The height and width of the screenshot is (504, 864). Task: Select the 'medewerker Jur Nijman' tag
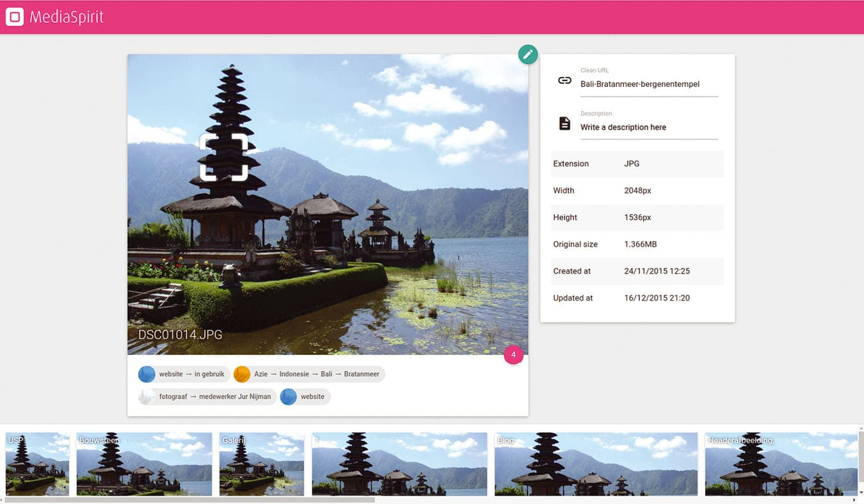coord(207,397)
